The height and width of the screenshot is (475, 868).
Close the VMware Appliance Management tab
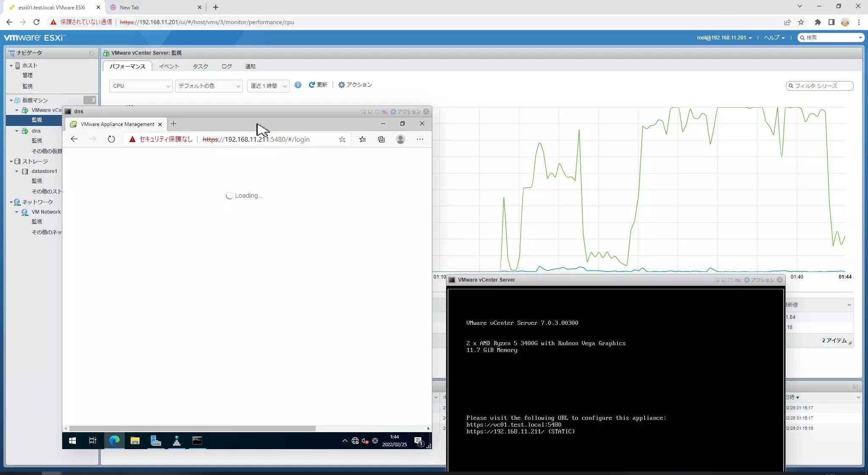160,124
